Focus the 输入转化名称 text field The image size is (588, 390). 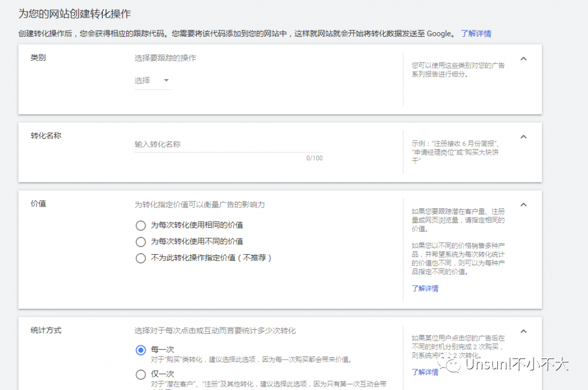229,145
